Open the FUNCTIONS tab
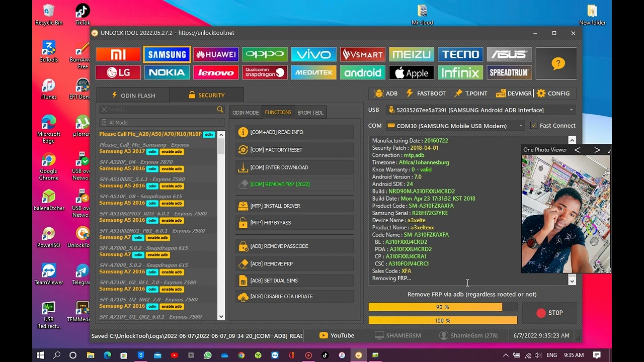Image resolution: width=644 pixels, height=362 pixels. [278, 113]
